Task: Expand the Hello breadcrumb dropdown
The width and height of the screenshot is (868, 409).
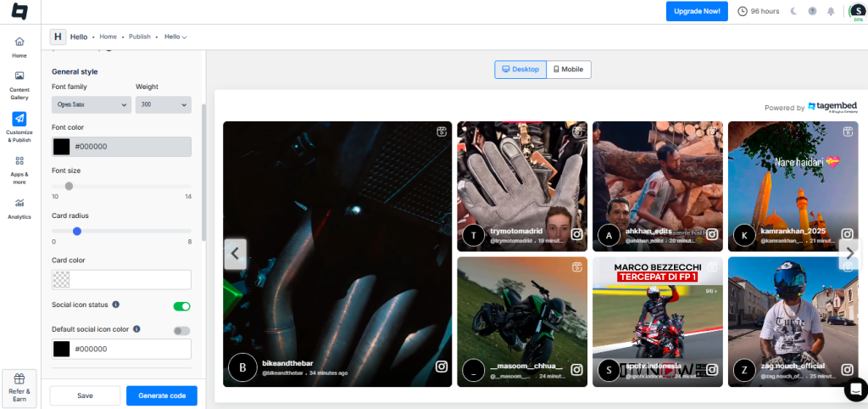Action: point(175,36)
